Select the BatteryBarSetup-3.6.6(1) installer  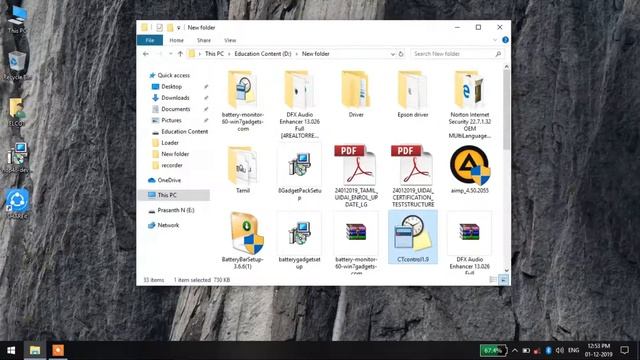coord(243,240)
